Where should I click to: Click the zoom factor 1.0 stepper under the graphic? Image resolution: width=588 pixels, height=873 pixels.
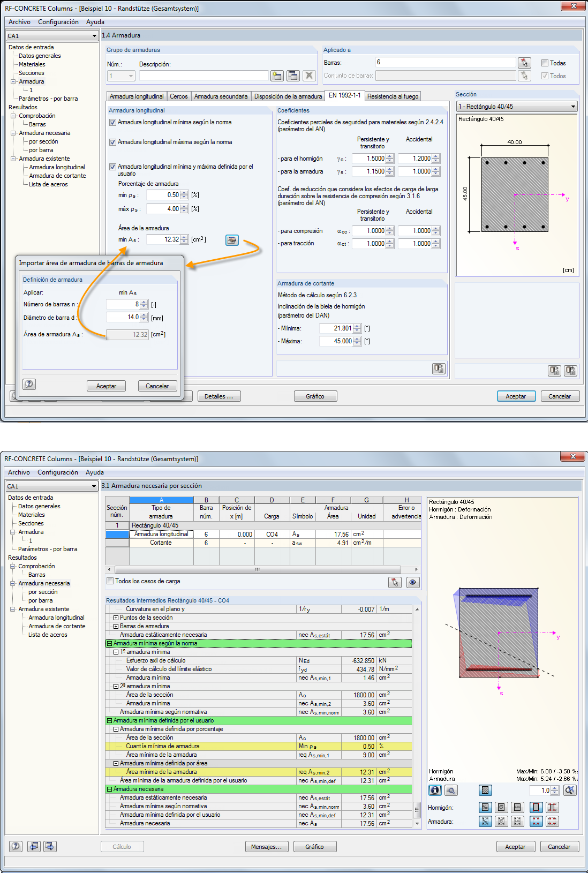(555, 790)
